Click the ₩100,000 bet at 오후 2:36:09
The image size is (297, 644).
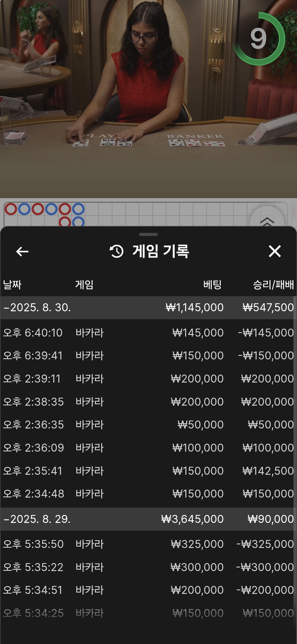(198, 448)
